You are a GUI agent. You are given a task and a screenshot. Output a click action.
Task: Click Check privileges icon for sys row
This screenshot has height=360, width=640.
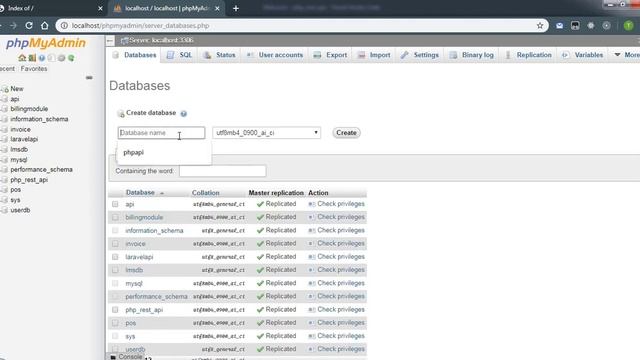(x=312, y=336)
